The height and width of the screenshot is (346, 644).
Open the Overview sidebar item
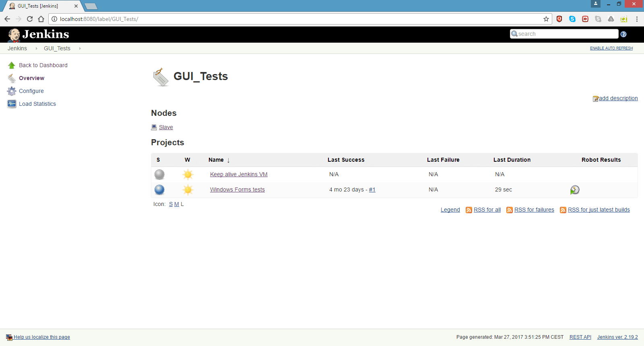31,78
